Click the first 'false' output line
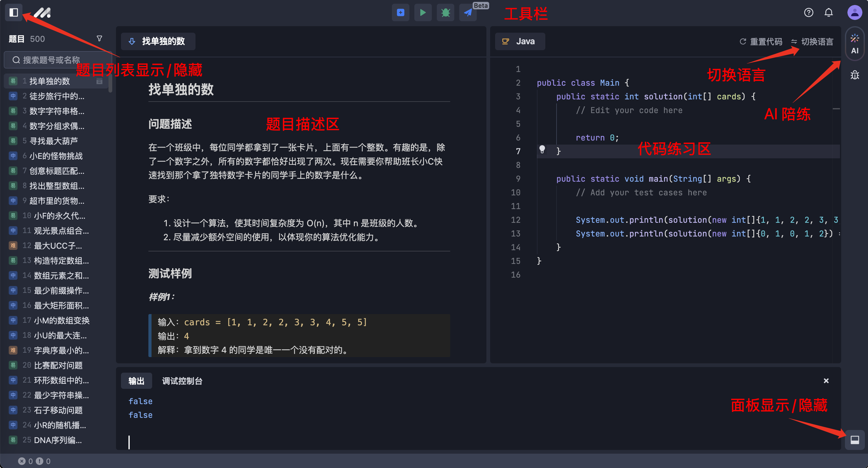 [141, 401]
